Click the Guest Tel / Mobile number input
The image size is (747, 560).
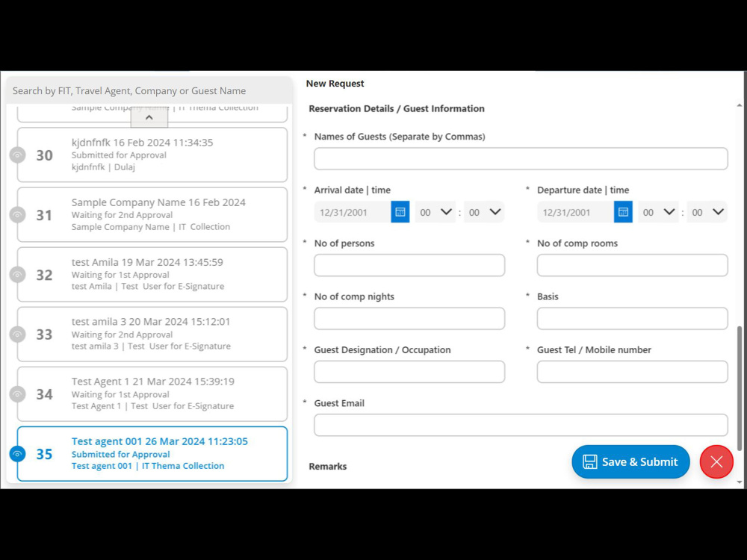click(632, 372)
